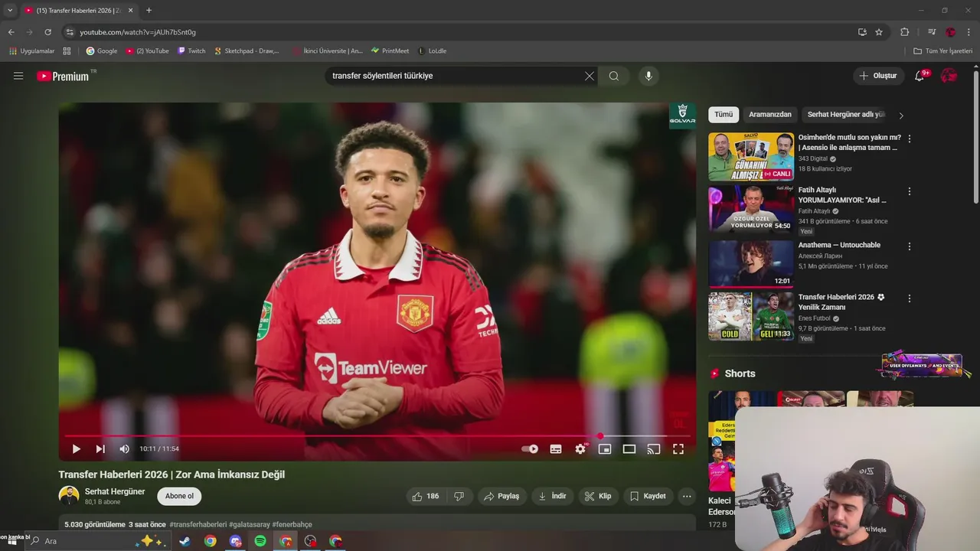
Task: Select the Tümü filter chip
Action: click(724, 115)
